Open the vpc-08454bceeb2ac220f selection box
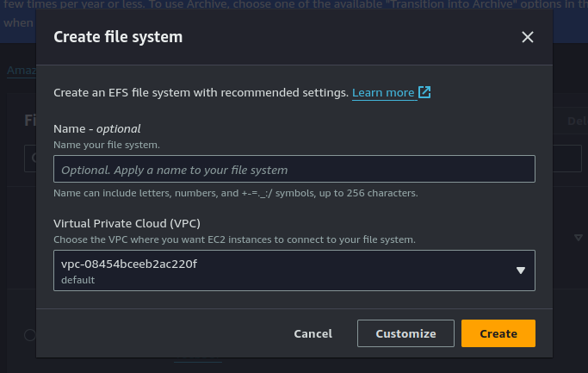This screenshot has width=588, height=373. [284, 270]
